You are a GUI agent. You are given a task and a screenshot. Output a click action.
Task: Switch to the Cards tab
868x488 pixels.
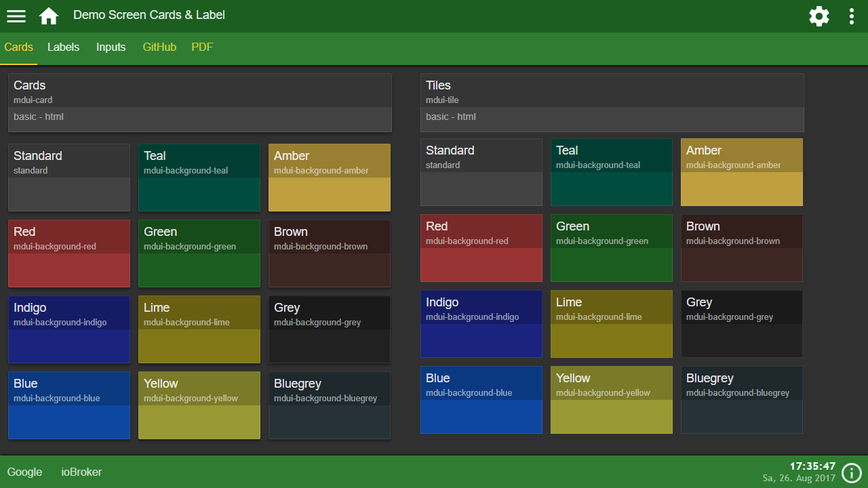[x=18, y=47]
